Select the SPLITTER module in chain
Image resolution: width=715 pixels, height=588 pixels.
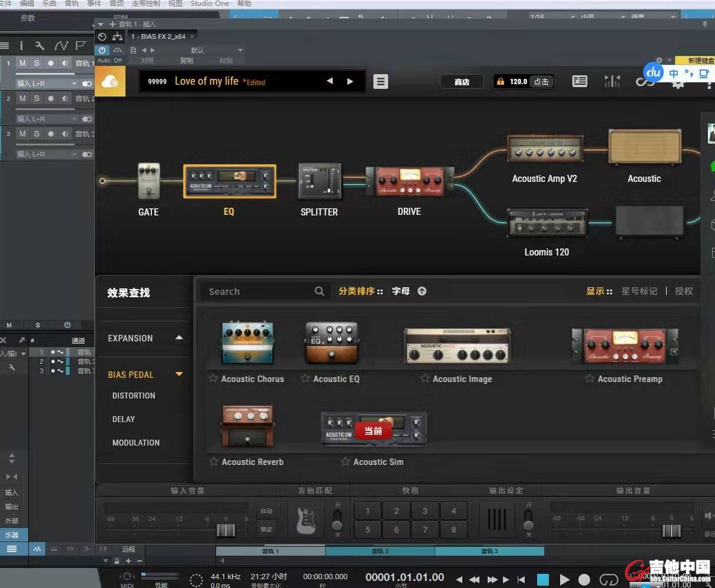coord(319,181)
